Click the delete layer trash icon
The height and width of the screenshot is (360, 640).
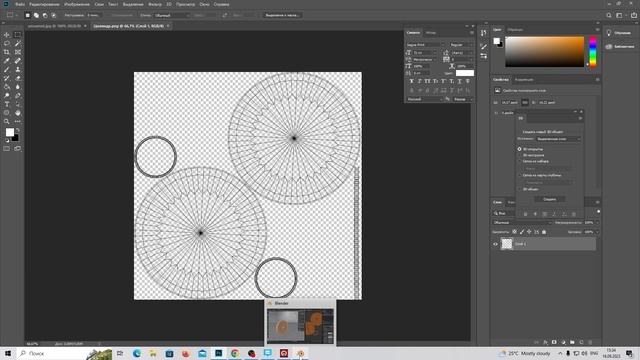(590, 342)
